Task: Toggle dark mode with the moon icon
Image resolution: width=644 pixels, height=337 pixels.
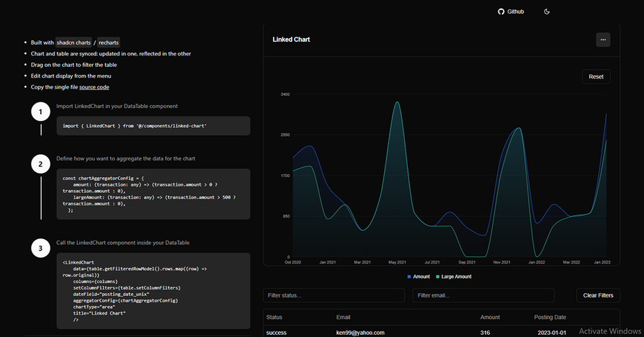Action: tap(547, 12)
